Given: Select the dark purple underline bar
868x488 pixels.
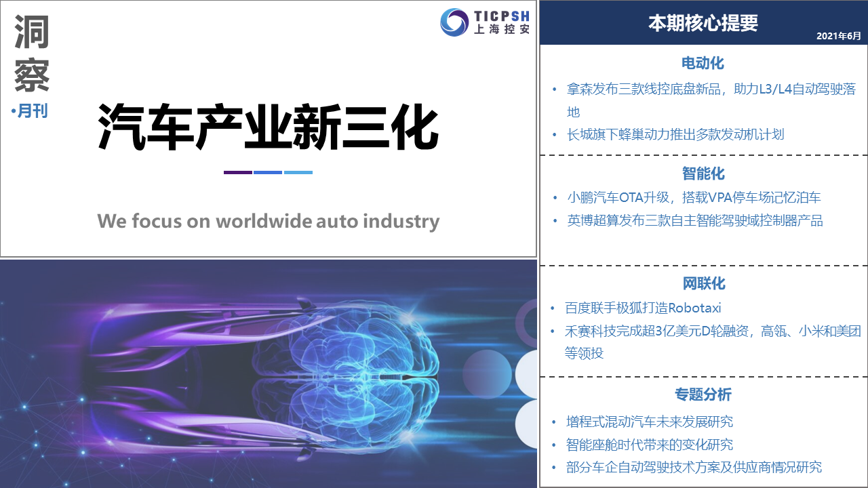Looking at the screenshot, I should coord(238,172).
